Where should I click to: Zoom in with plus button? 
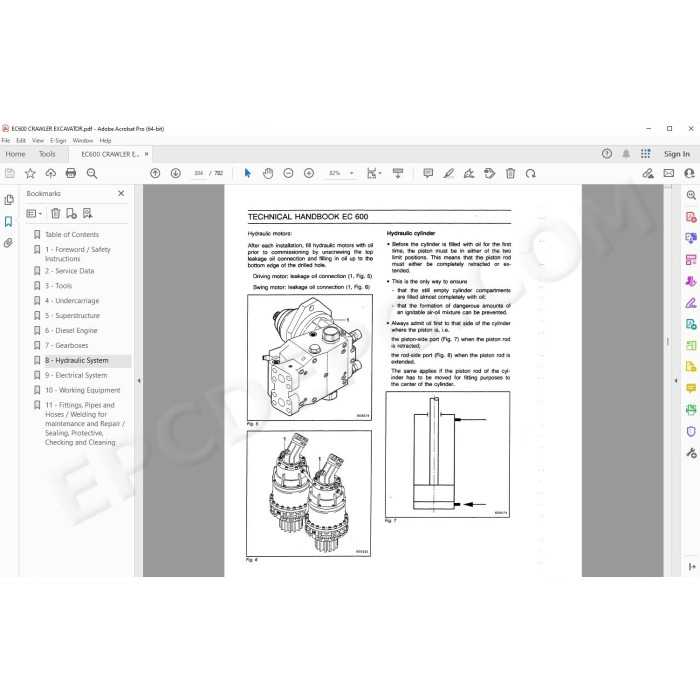pos(309,173)
